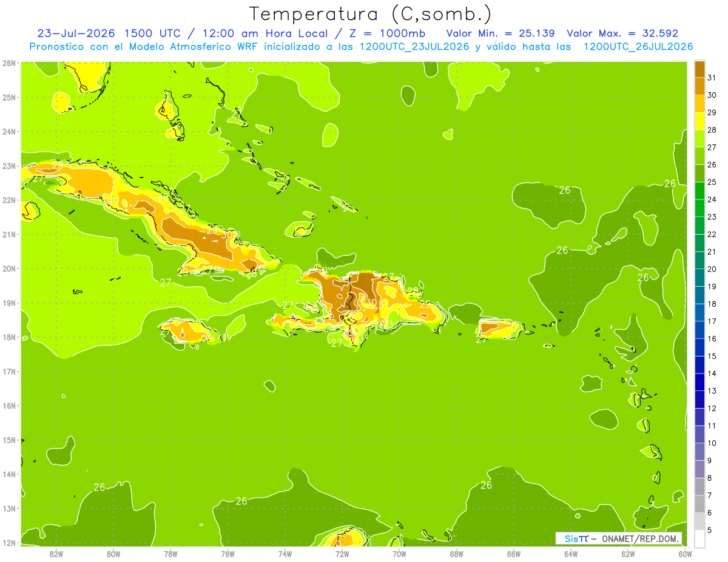Image resolution: width=728 pixels, height=562 pixels.
Task: Click the 21N latitude label
Action: click(8, 234)
